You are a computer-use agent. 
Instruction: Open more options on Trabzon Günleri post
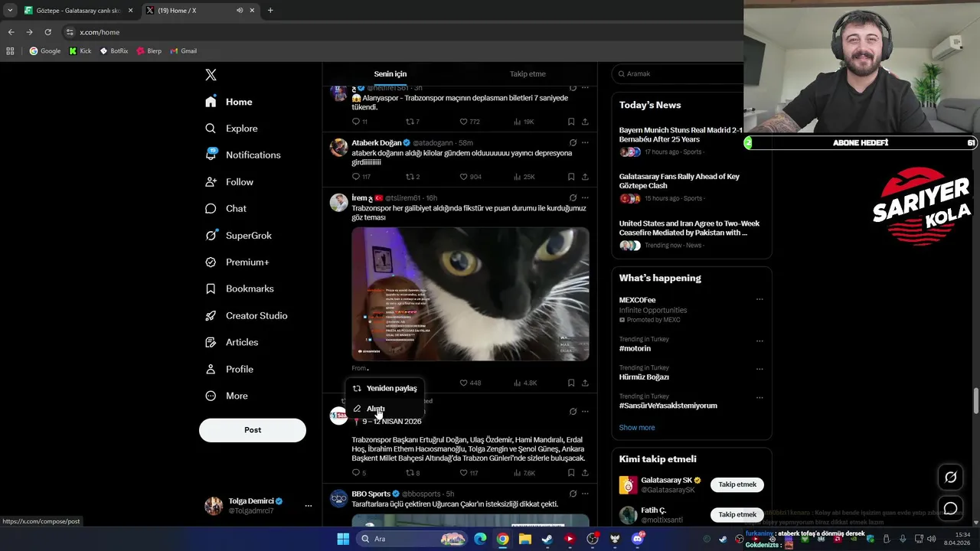click(x=585, y=411)
